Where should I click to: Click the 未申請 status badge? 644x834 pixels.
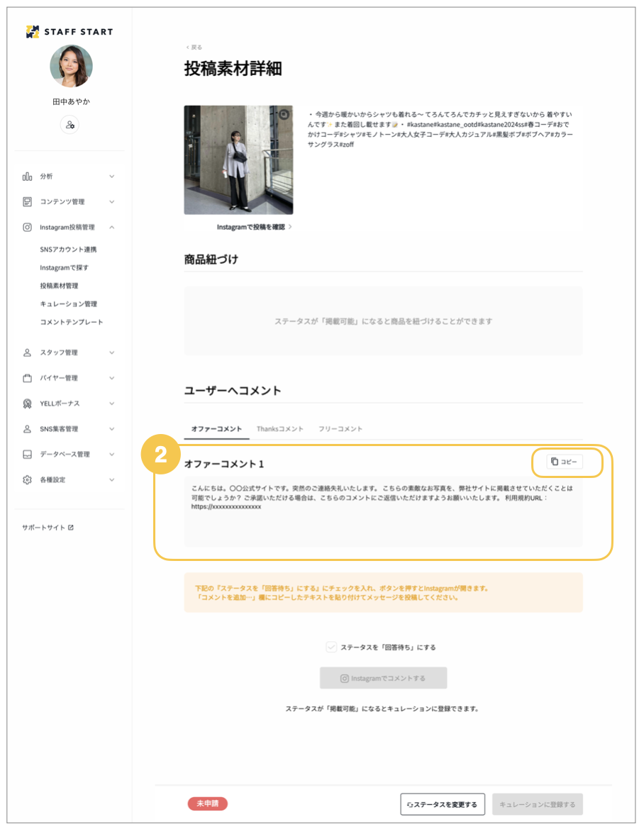tap(207, 804)
